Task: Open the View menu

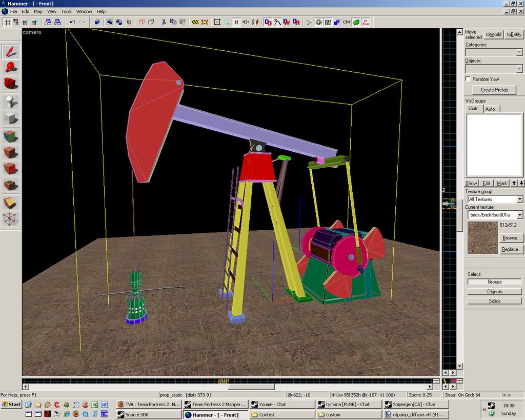Action: [52, 11]
